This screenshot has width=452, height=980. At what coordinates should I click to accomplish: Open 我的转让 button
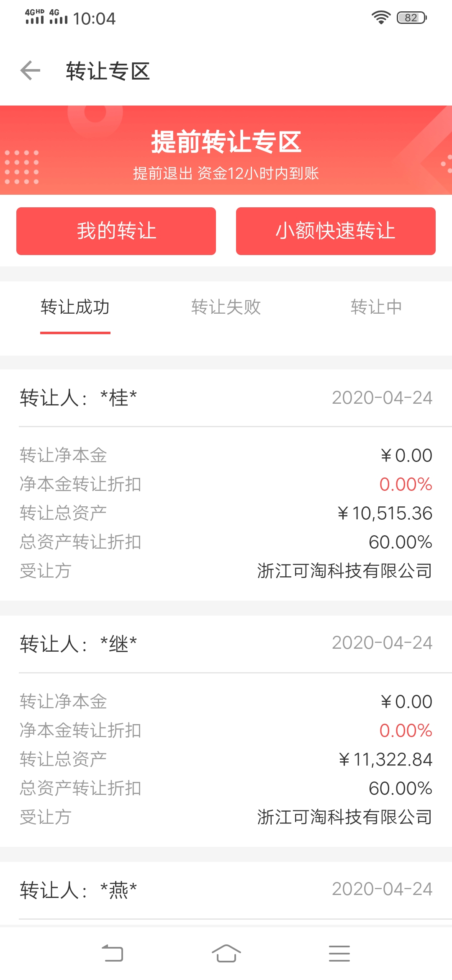click(116, 231)
